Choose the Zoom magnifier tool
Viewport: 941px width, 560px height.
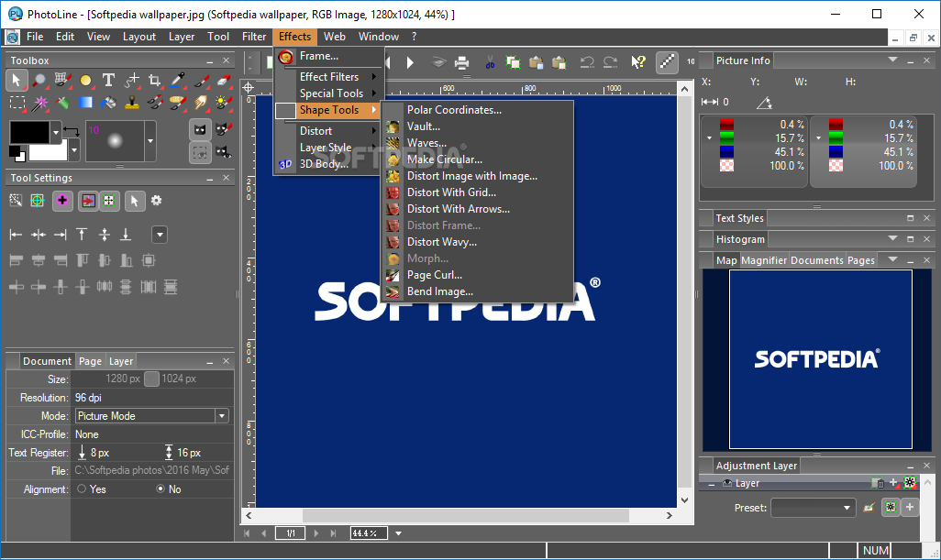[x=40, y=80]
